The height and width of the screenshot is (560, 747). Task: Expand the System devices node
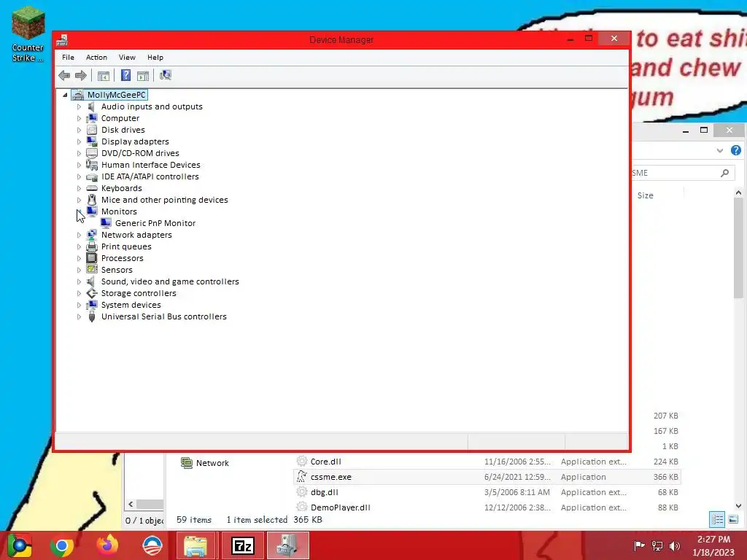pos(79,306)
